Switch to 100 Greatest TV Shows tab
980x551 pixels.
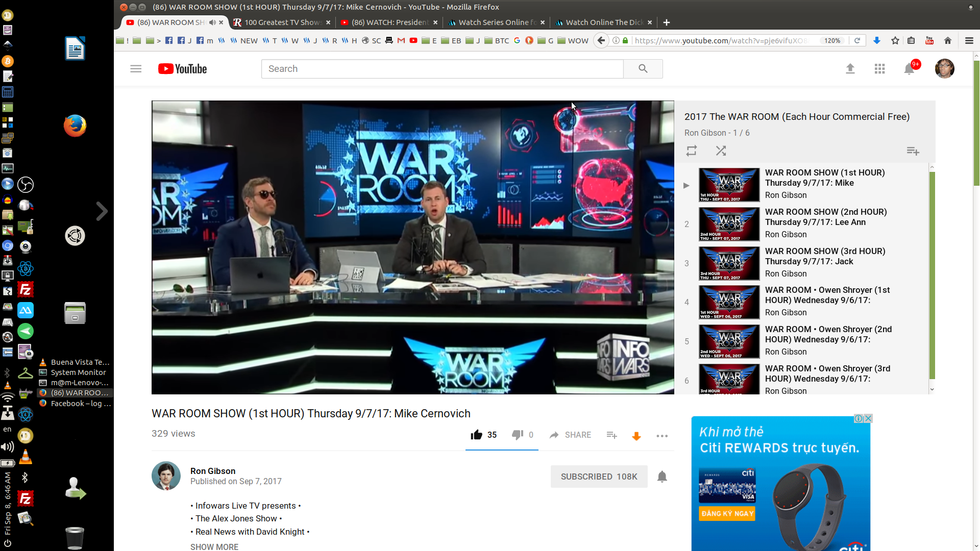point(282,22)
